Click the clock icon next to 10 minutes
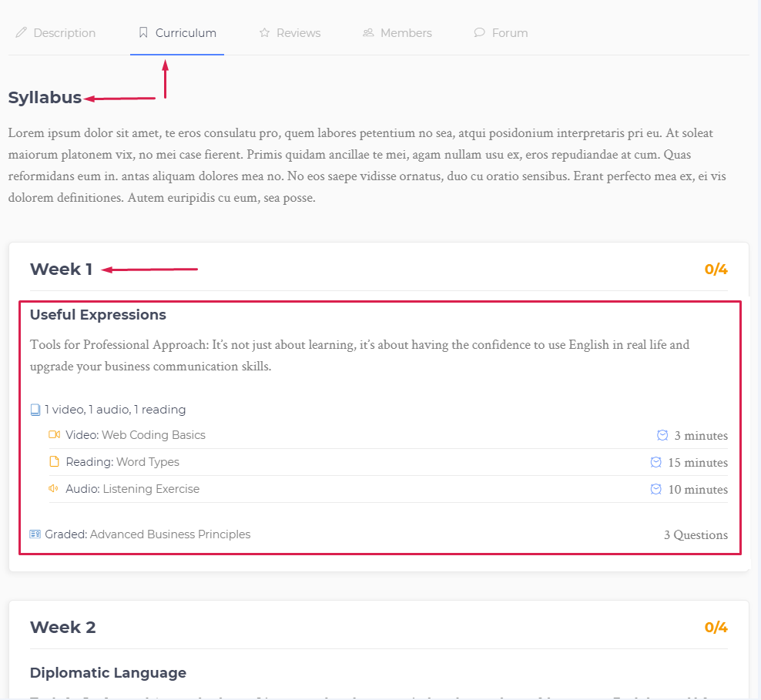Screen dimensions: 761x700 tap(655, 489)
